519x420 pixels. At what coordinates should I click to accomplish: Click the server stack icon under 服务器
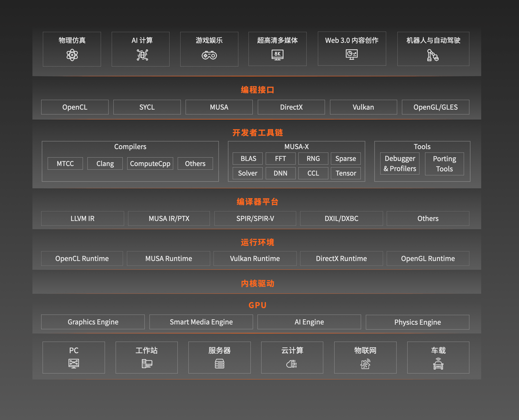click(219, 364)
